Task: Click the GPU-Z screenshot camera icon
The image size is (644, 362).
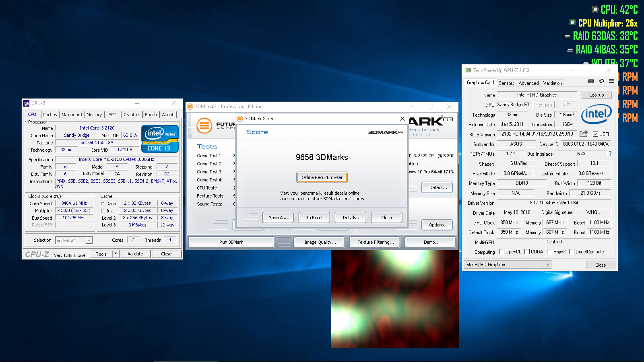Action: pos(590,81)
